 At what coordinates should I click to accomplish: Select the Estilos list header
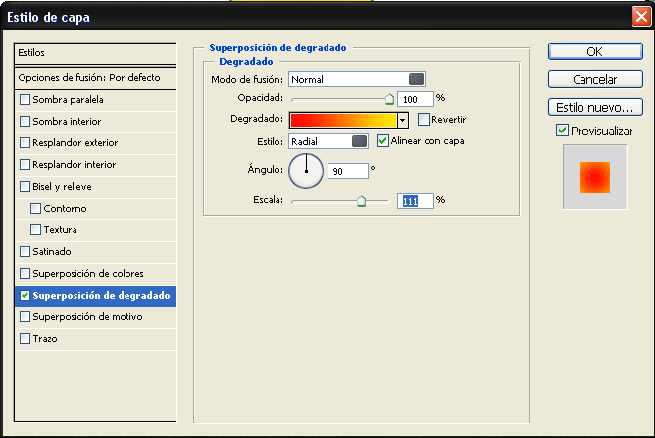(95, 53)
